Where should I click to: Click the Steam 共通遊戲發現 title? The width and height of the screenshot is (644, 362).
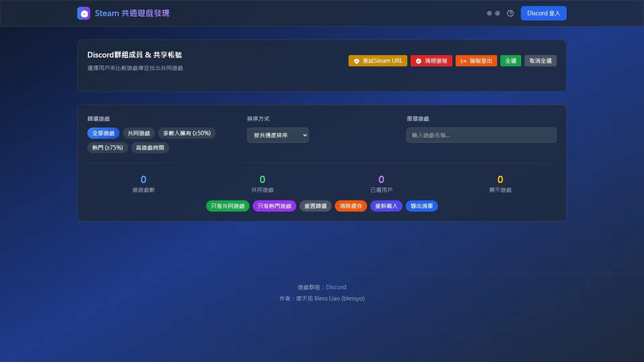132,13
